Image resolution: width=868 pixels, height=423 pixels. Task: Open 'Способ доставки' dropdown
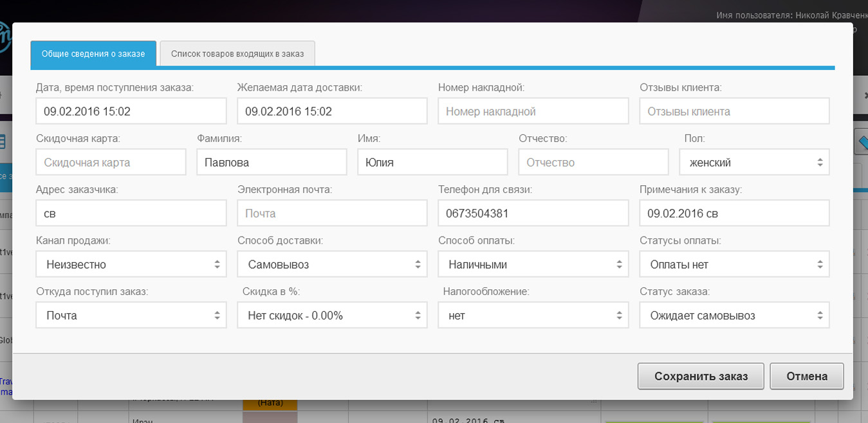coord(332,264)
